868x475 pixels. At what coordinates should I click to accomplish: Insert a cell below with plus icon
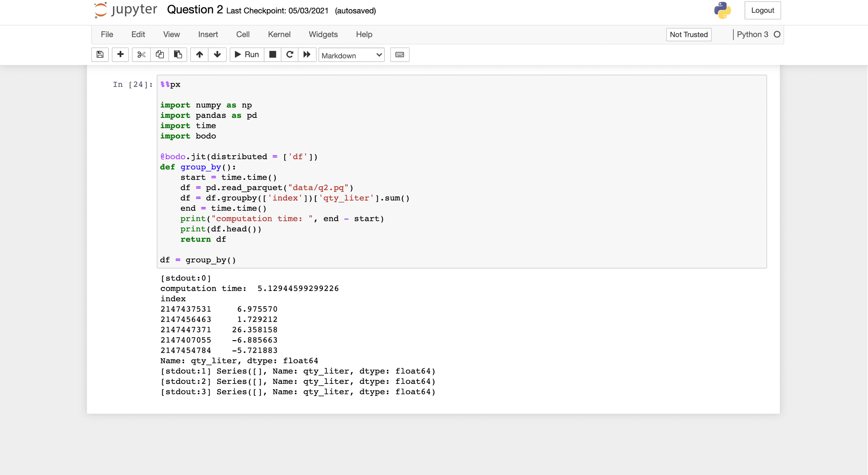pyautogui.click(x=120, y=55)
